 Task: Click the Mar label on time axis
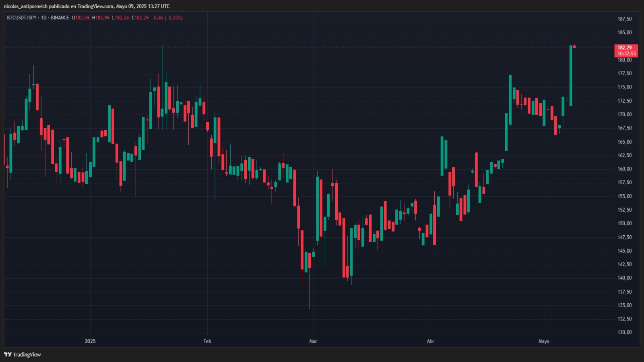[x=313, y=341]
